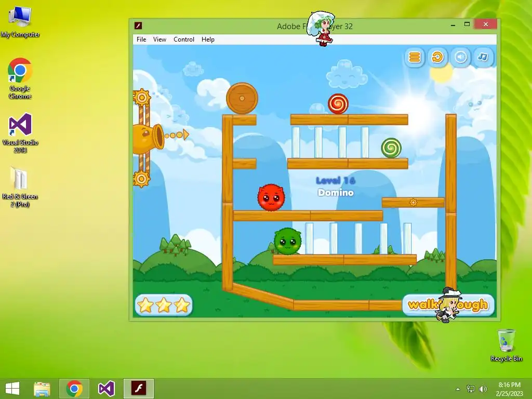Fire the golden cannon
This screenshot has width=532, height=399.
point(148,138)
